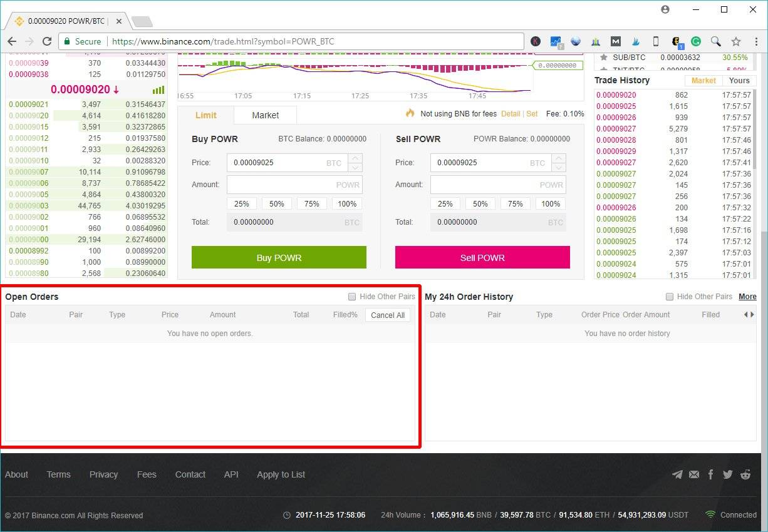
Task: Click the right arrow in Order History header
Action: pos(752,314)
